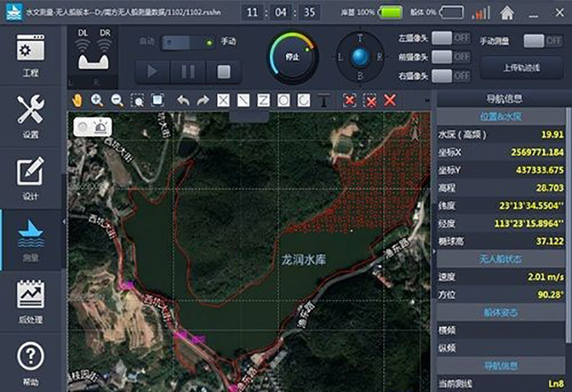Click the undo arrow icon
The width and height of the screenshot is (572, 392).
[x=183, y=100]
